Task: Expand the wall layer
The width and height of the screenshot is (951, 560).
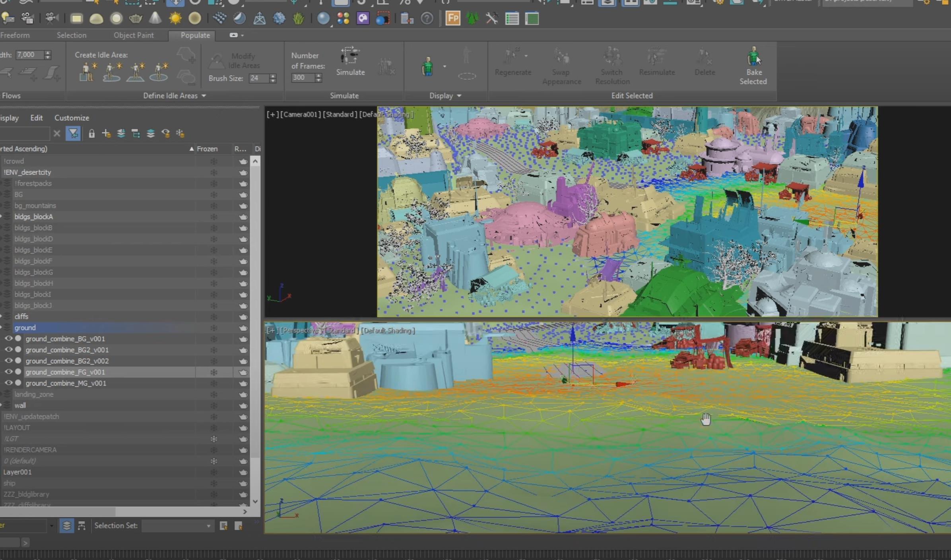Action: tap(1, 405)
